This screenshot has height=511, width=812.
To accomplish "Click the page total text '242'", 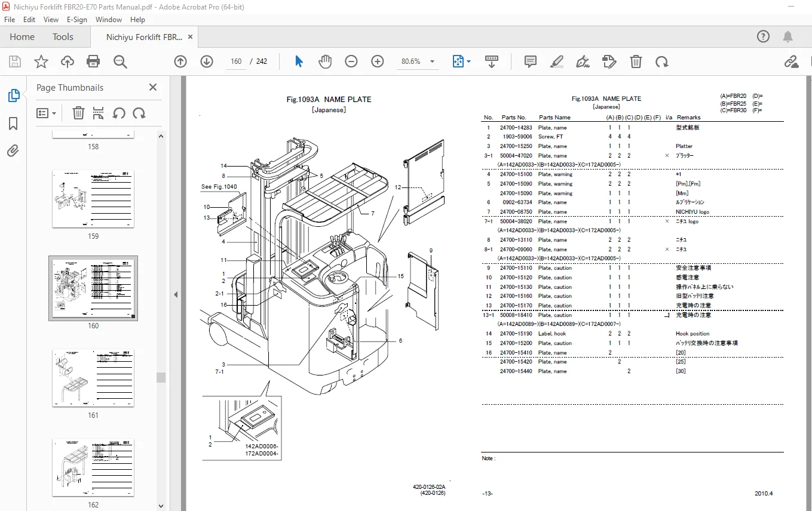I will [262, 61].
